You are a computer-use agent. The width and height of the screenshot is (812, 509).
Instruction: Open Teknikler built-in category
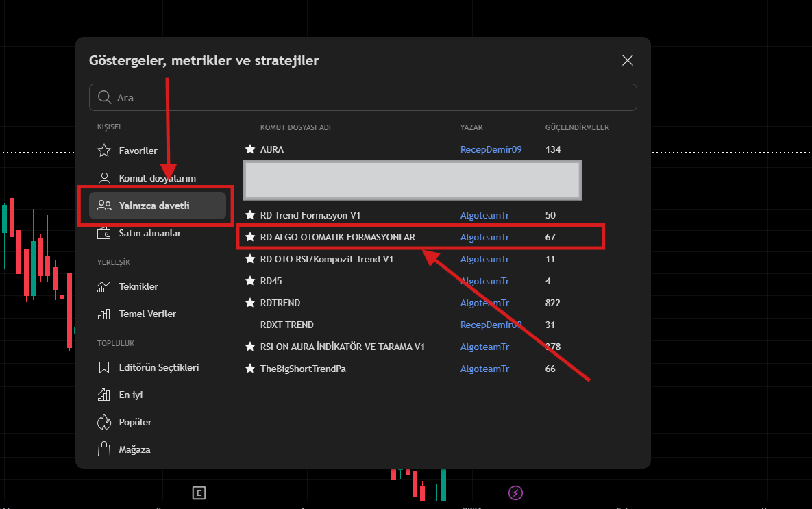tap(158, 286)
